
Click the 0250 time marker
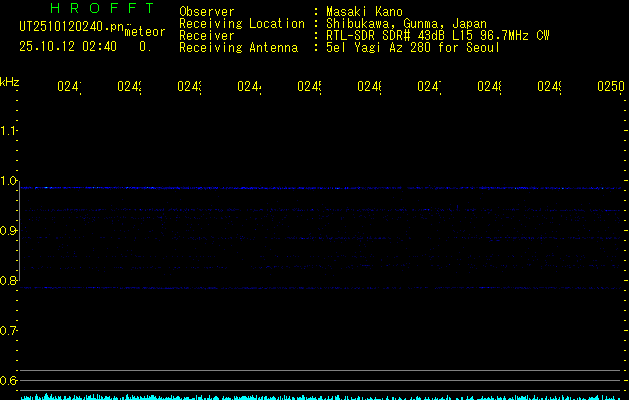tap(610, 88)
